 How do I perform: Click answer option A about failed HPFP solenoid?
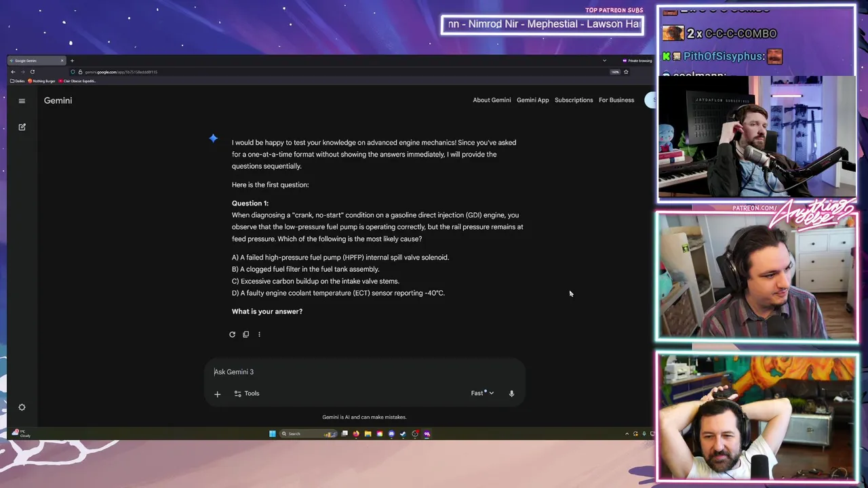(x=340, y=258)
